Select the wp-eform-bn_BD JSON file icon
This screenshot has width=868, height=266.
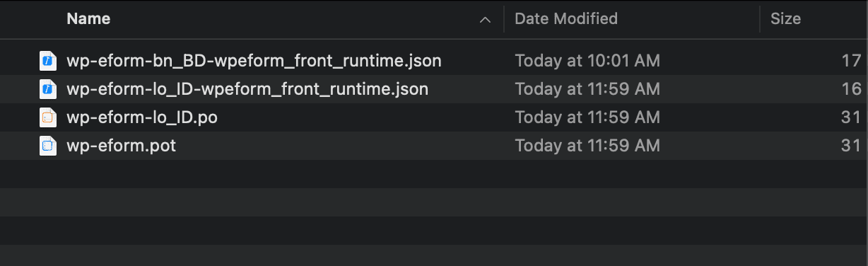[x=47, y=61]
